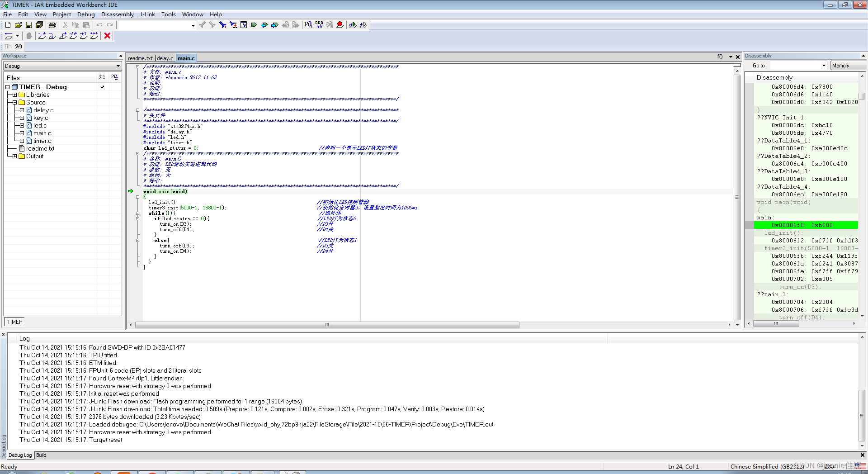Click Run to Cursor debug icon
The width and height of the screenshot is (868, 474).
pyautogui.click(x=84, y=36)
